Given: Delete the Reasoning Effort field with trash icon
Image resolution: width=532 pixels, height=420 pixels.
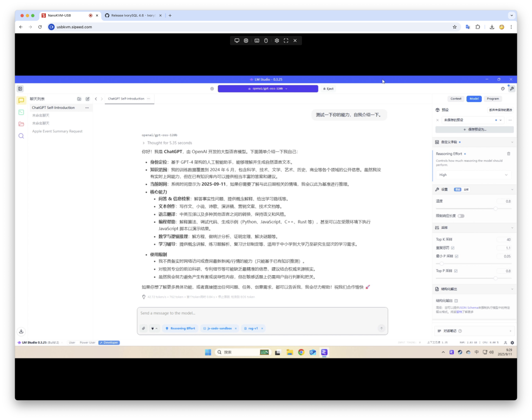Looking at the screenshot, I should point(508,154).
